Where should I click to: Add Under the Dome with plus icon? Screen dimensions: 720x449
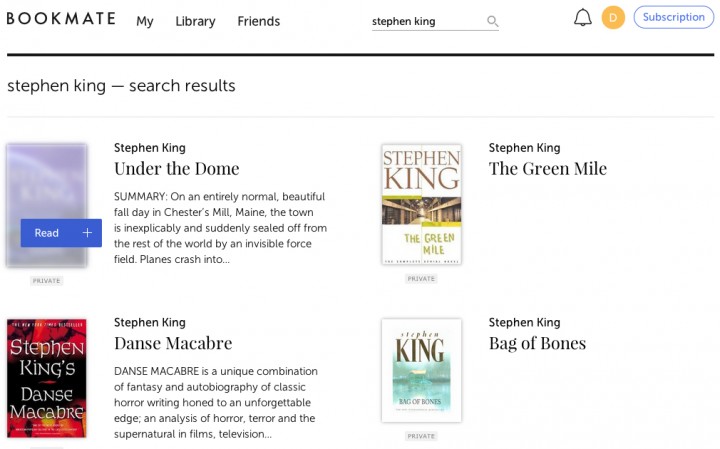tap(87, 233)
